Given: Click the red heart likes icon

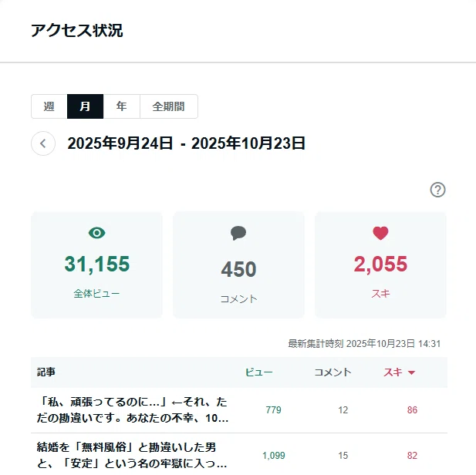Looking at the screenshot, I should 380,233.
